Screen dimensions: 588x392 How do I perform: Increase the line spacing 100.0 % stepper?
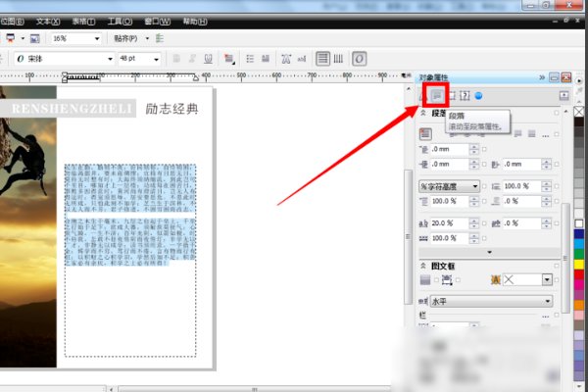coord(546,183)
